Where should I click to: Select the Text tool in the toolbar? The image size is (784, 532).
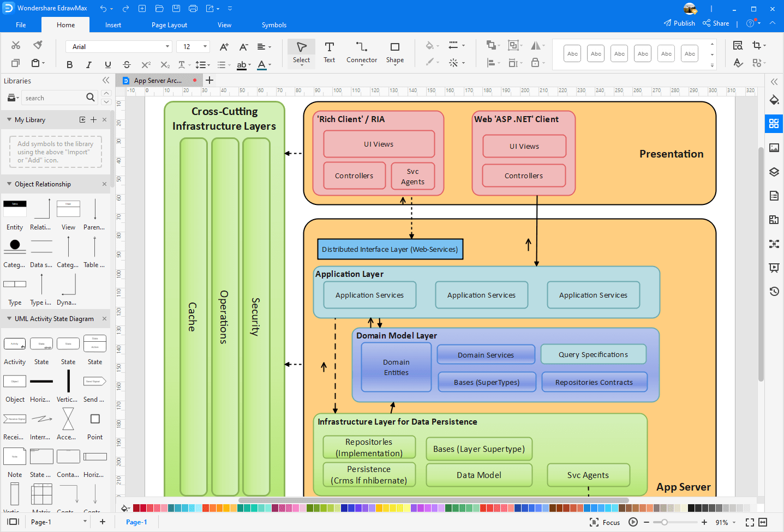(x=329, y=53)
